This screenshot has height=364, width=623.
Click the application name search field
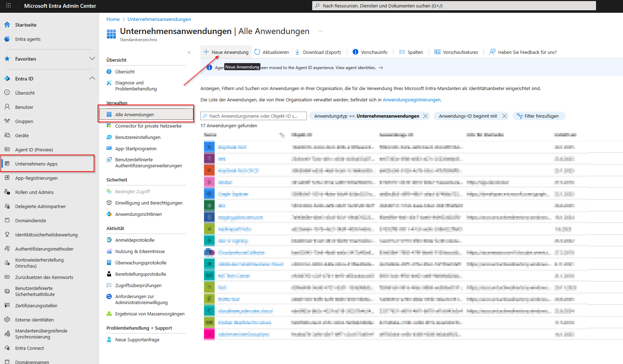click(x=254, y=116)
